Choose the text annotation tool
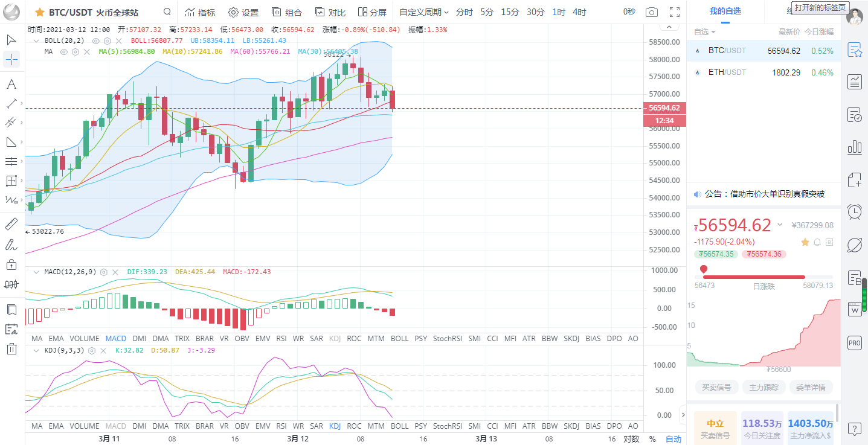This screenshot has width=868, height=445. coord(11,84)
